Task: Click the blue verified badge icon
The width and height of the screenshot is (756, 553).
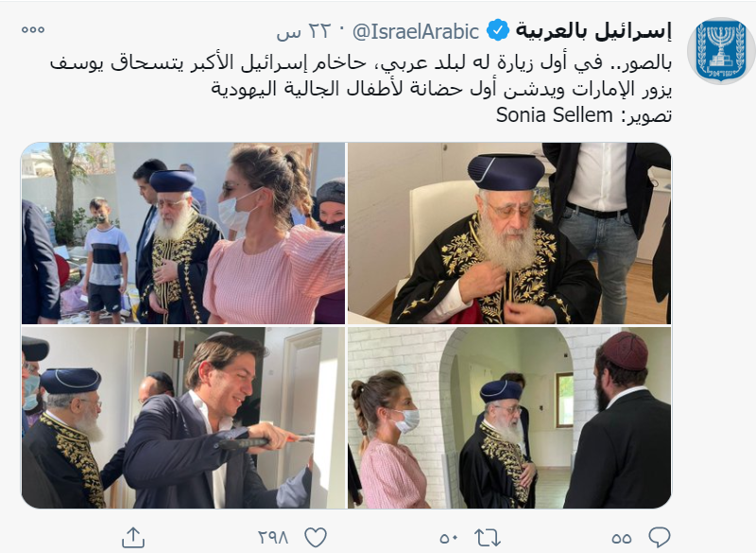Action: point(497,30)
